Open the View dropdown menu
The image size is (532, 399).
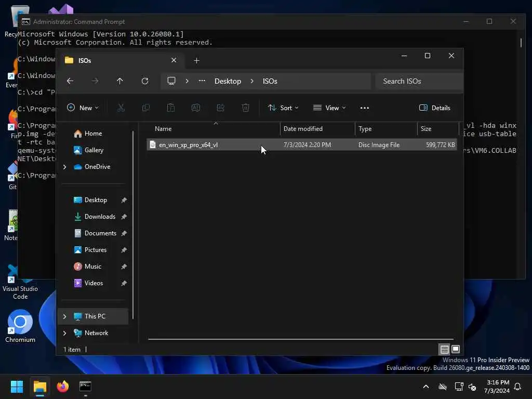coord(329,108)
